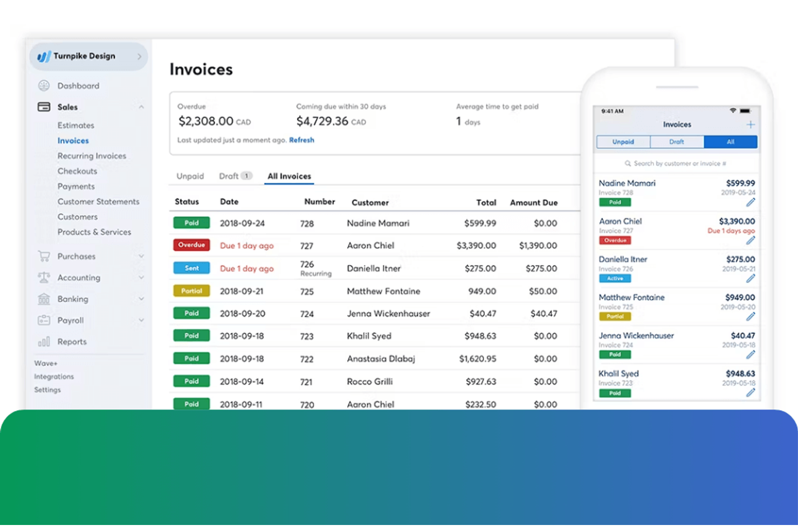798x532 pixels.
Task: Collapse the Sales section chevron
Action: pos(141,107)
